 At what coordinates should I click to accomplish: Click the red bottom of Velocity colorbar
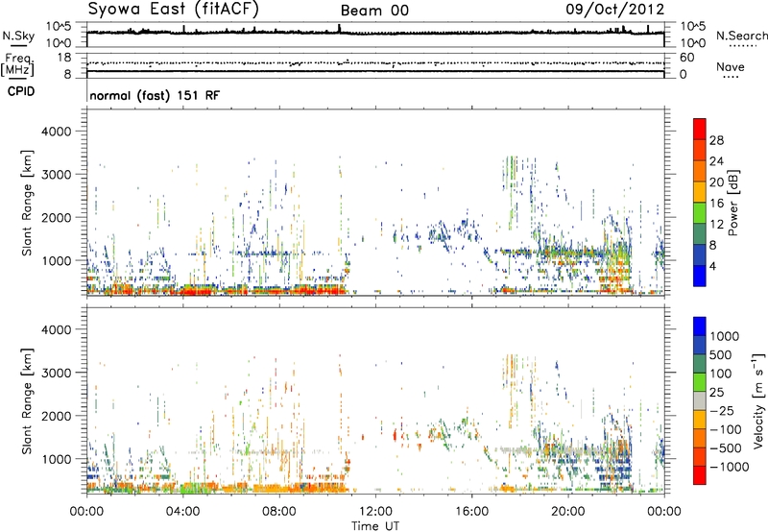pos(700,475)
